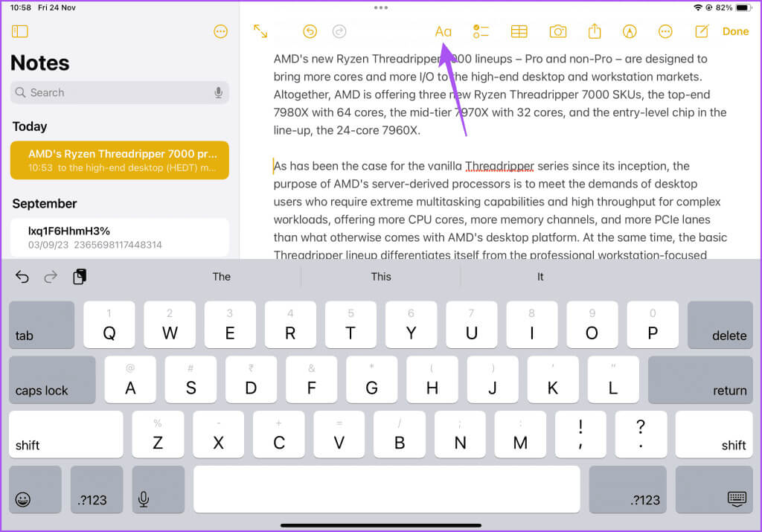Tap the return key
This screenshot has width=762, height=532.
tap(700, 379)
